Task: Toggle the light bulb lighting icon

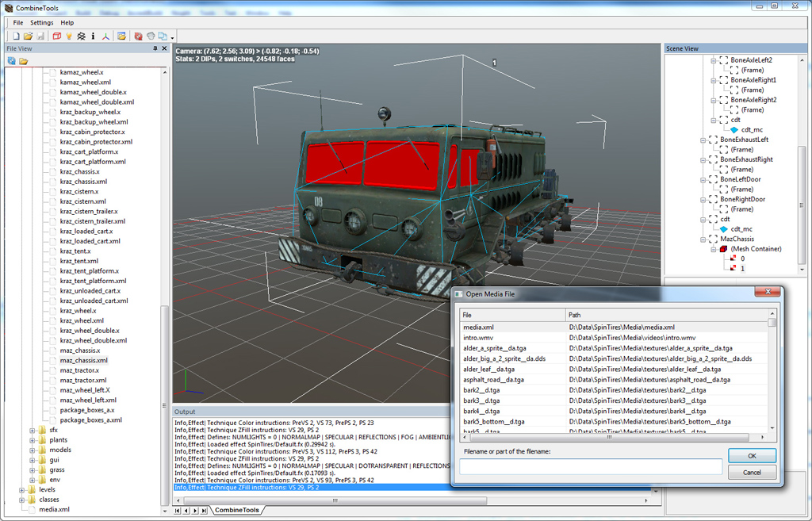Action: click(68, 36)
